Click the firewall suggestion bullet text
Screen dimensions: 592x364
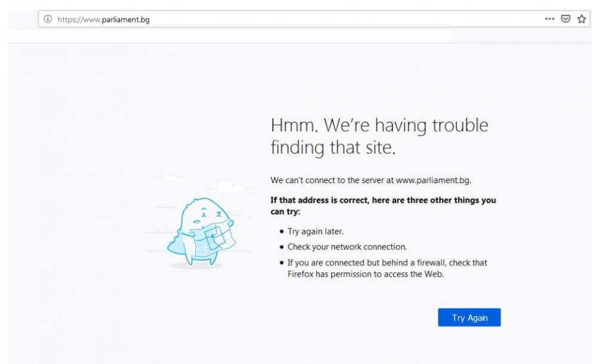[387, 263]
